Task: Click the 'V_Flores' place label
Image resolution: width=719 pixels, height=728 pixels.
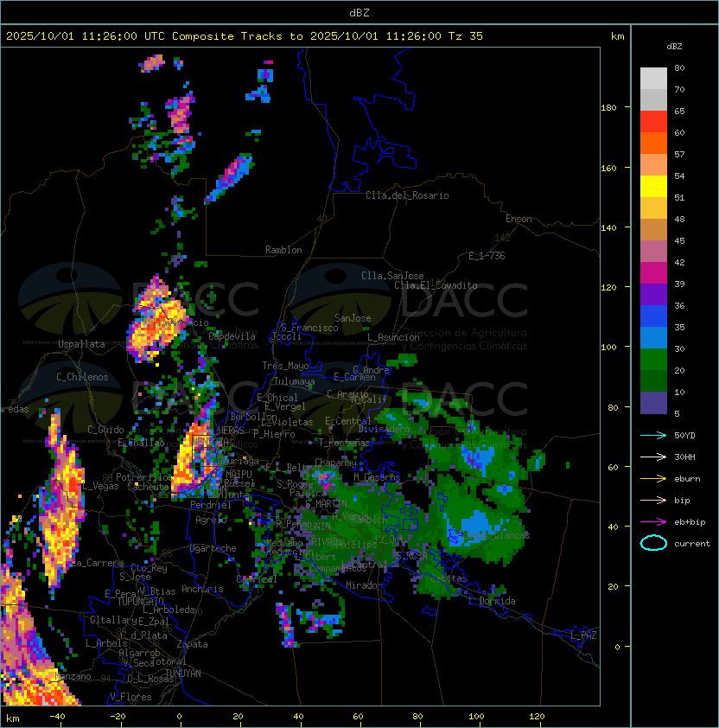Action: click(130, 697)
